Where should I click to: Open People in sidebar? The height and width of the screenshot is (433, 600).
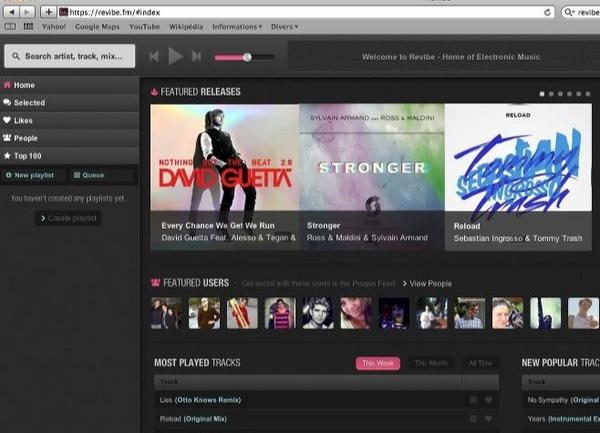click(69, 138)
